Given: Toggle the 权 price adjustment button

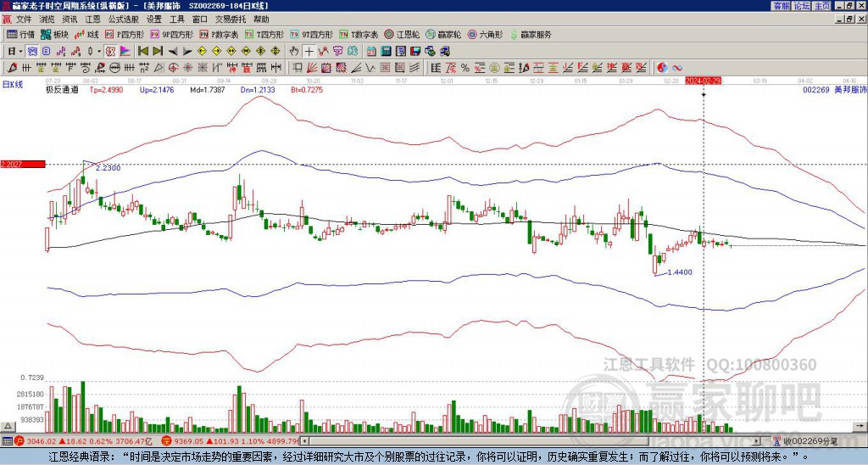Looking at the screenshot, I should tap(111, 52).
